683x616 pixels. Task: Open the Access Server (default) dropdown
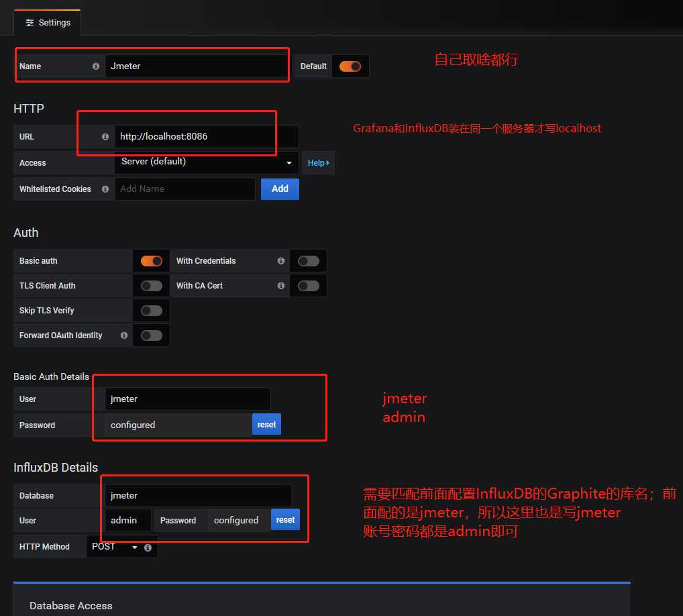(x=207, y=162)
